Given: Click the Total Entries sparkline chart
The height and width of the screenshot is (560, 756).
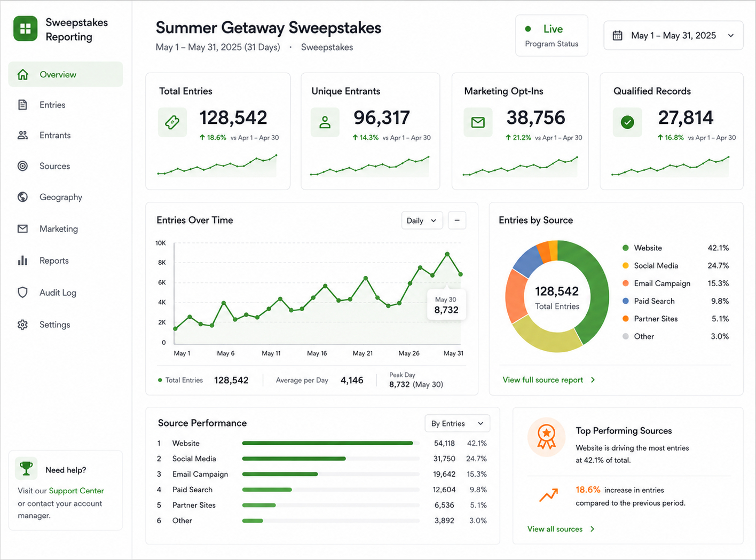Looking at the screenshot, I should [217, 165].
